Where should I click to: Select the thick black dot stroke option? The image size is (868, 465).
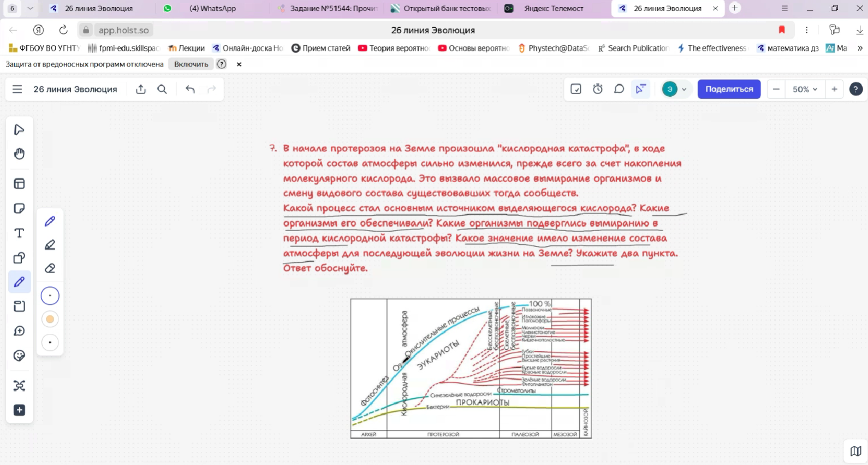50,343
